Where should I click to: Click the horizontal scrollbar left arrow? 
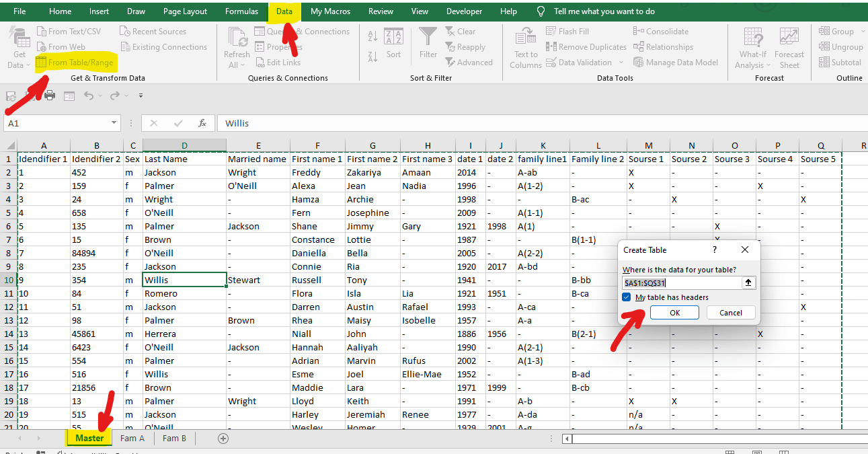567,439
